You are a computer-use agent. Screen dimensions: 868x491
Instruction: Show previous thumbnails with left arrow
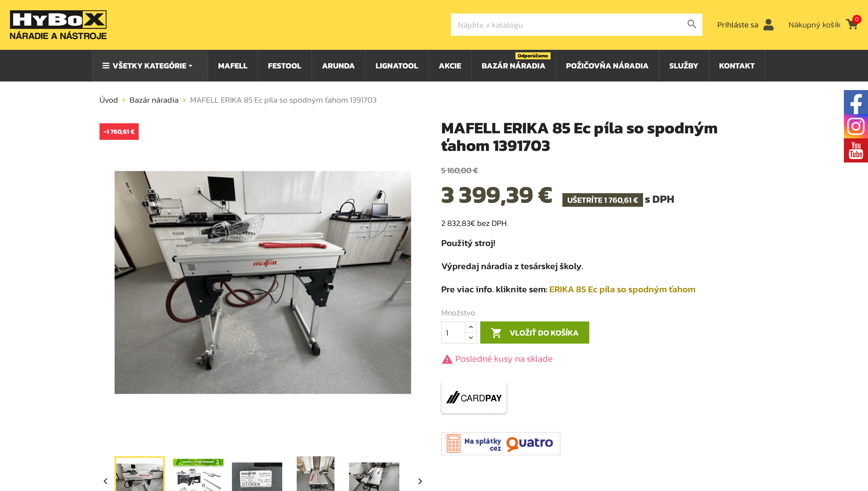pyautogui.click(x=106, y=481)
